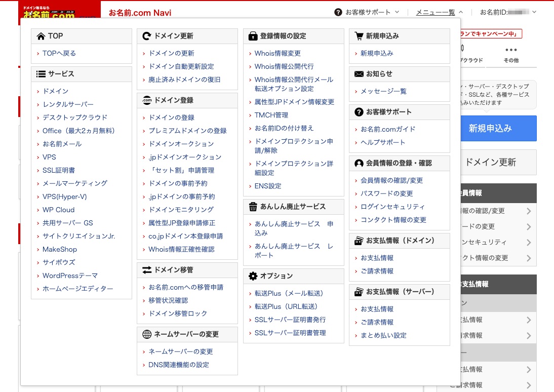Open 転送Plus（URL転送） link
This screenshot has height=392, width=554.
coord(286,306)
